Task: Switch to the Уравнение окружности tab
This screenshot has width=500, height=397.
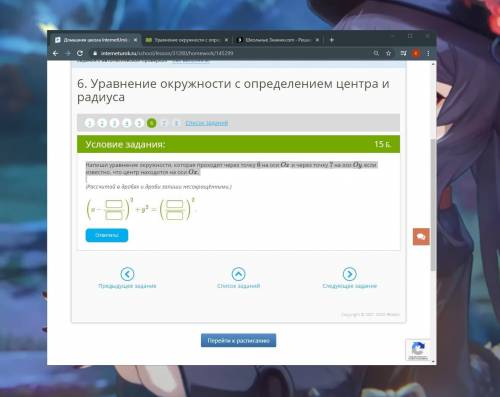Action: click(186, 40)
